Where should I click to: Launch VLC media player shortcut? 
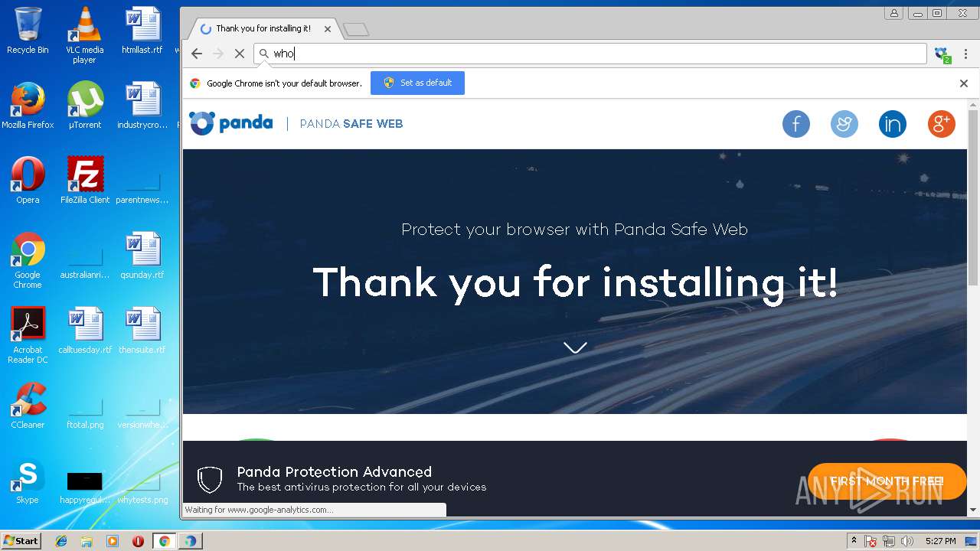(84, 34)
